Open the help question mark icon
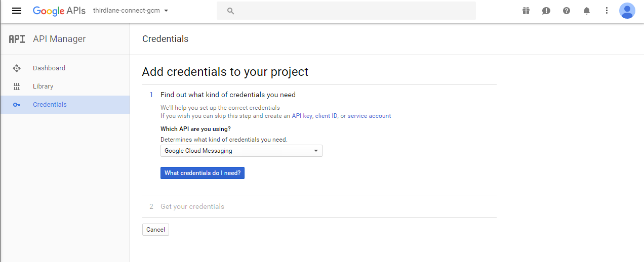Screen dimensions: 644x262 567,11
